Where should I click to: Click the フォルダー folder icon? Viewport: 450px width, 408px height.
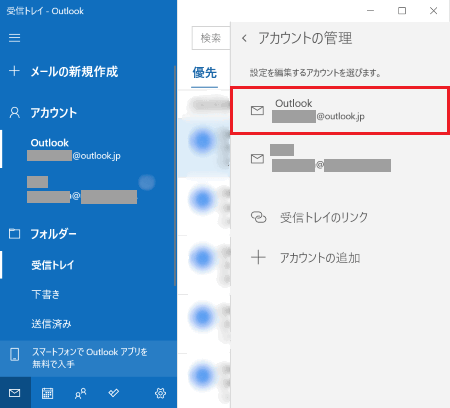pyautogui.click(x=14, y=234)
